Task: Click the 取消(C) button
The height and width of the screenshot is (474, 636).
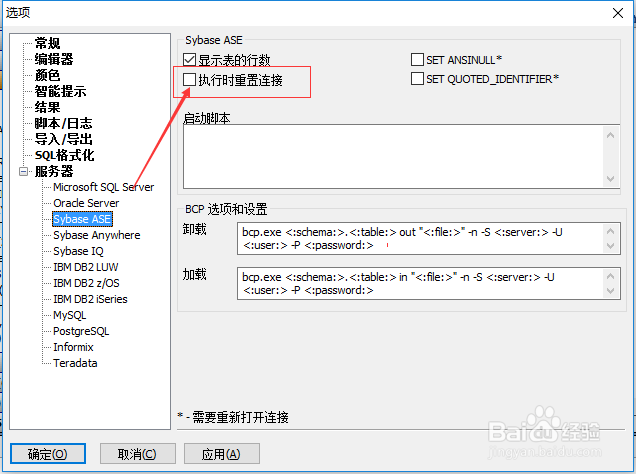Action: tap(138, 454)
